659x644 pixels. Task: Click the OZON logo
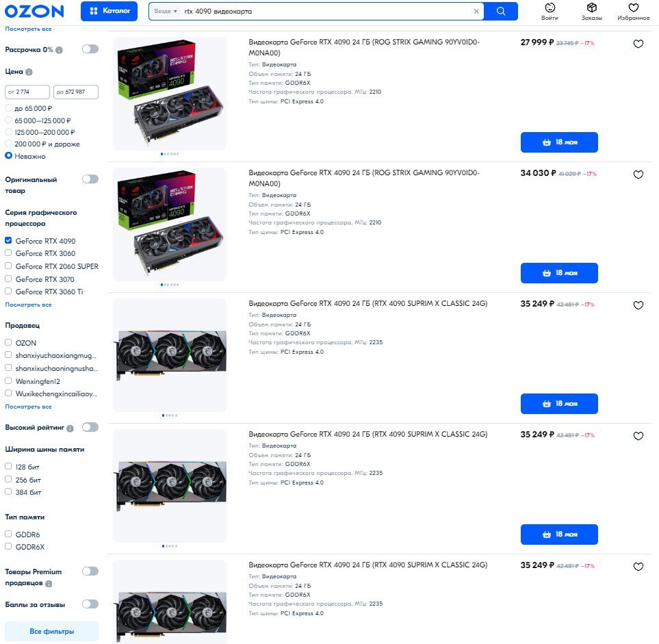tap(34, 12)
